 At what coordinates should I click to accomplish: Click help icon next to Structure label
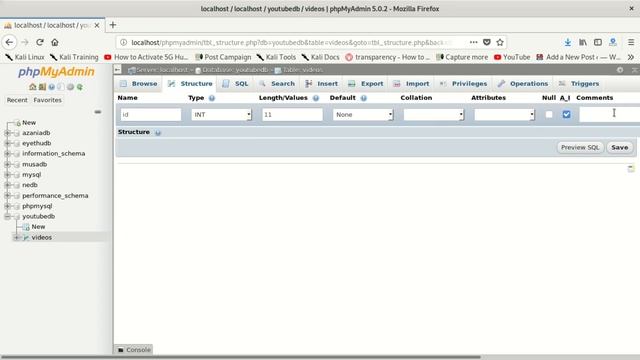click(x=158, y=133)
